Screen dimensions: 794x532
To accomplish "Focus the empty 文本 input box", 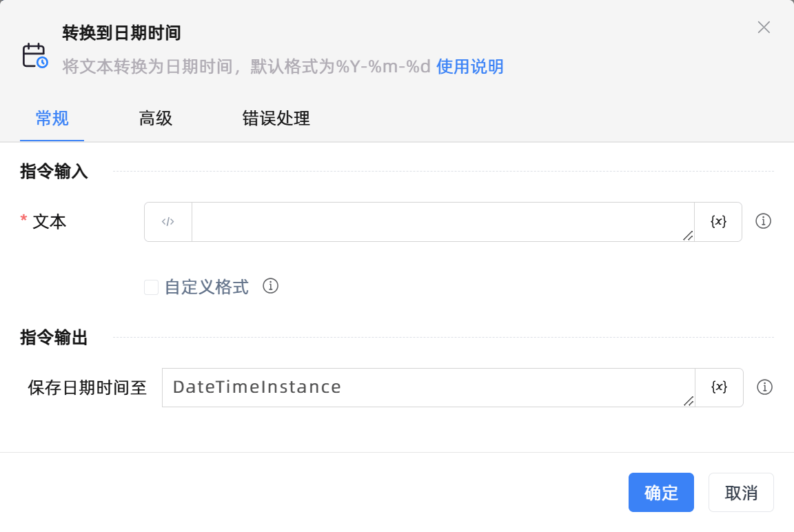I will pos(441,222).
